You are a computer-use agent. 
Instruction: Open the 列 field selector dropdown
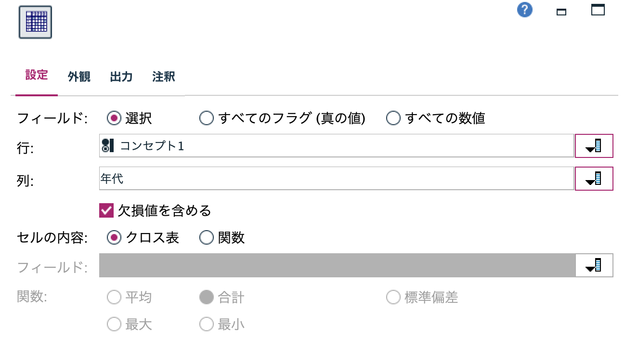pyautogui.click(x=594, y=178)
